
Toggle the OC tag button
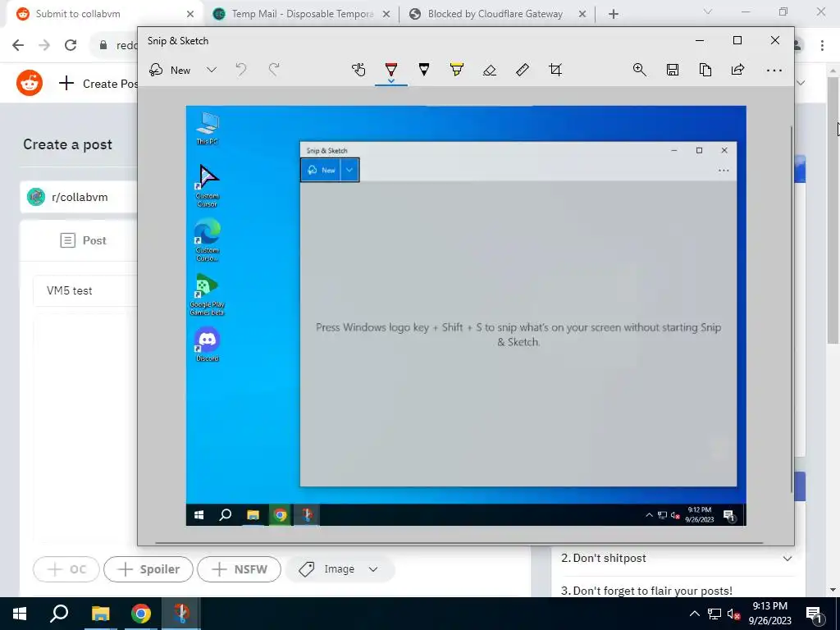tap(66, 569)
